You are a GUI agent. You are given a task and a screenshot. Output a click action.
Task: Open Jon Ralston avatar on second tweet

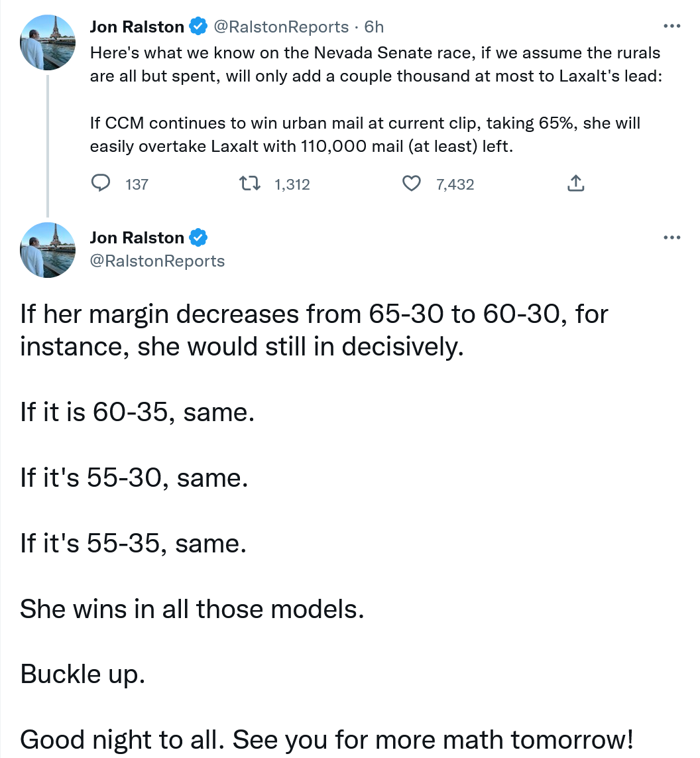tap(47, 250)
